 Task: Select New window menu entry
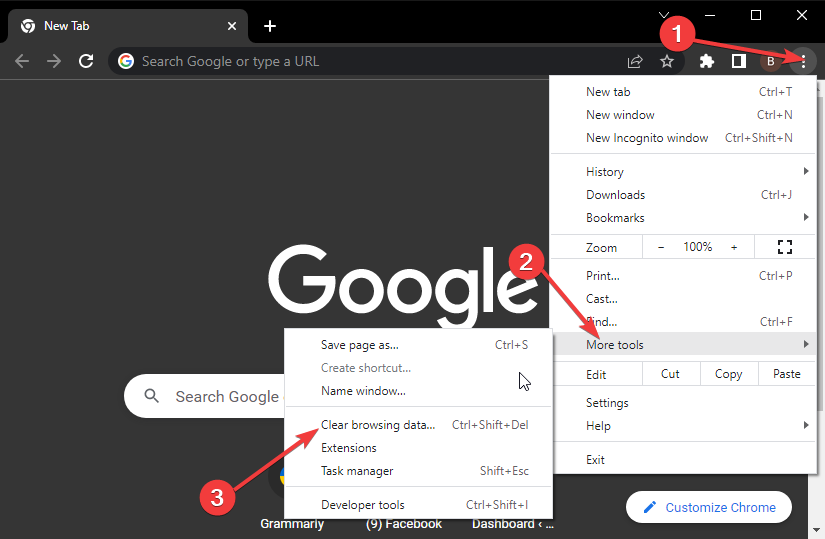click(683, 115)
